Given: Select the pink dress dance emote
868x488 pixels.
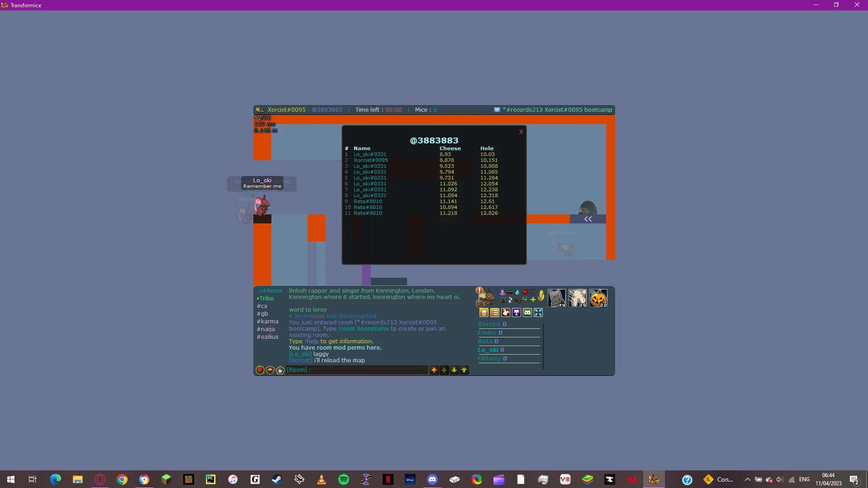Looking at the screenshot, I should [x=502, y=292].
